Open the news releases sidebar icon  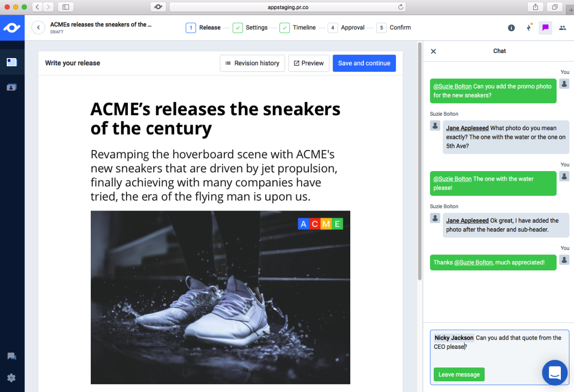tap(12, 62)
